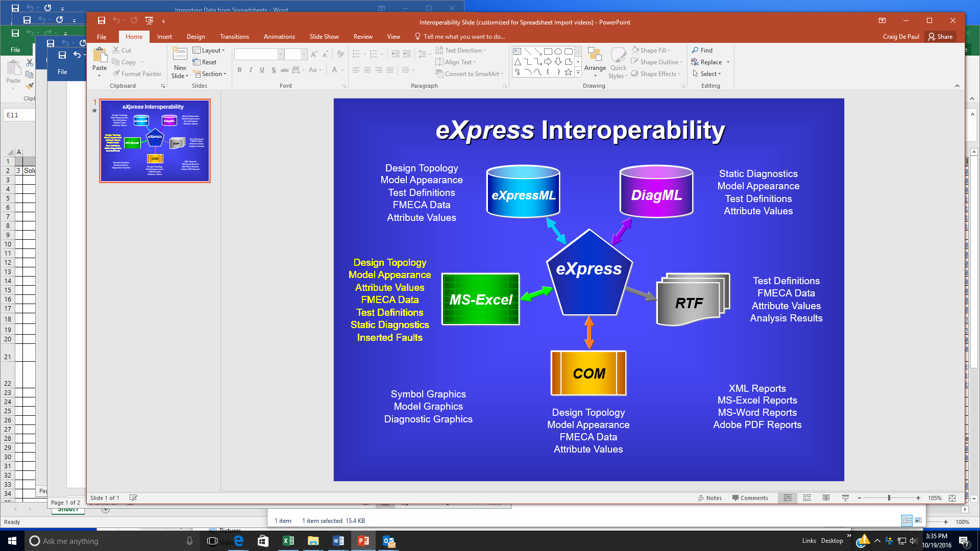Click the Share button
The width and height of the screenshot is (980, 551).
[x=940, y=37]
